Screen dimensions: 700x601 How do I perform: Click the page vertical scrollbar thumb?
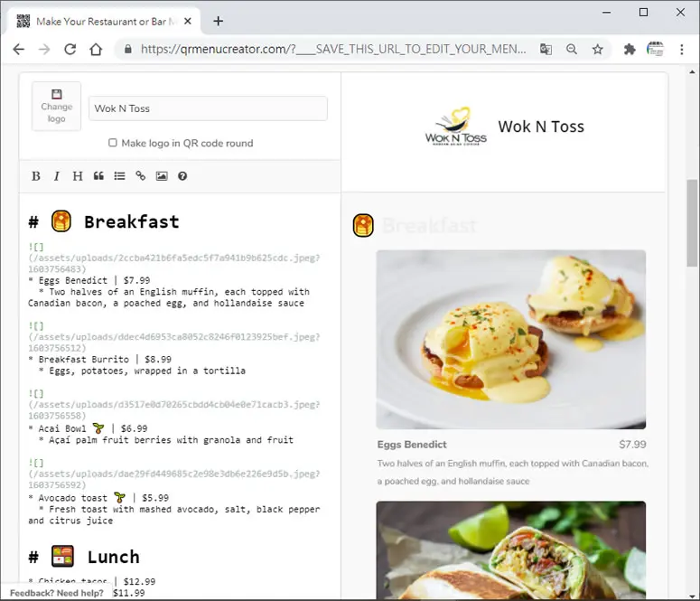pos(692,223)
